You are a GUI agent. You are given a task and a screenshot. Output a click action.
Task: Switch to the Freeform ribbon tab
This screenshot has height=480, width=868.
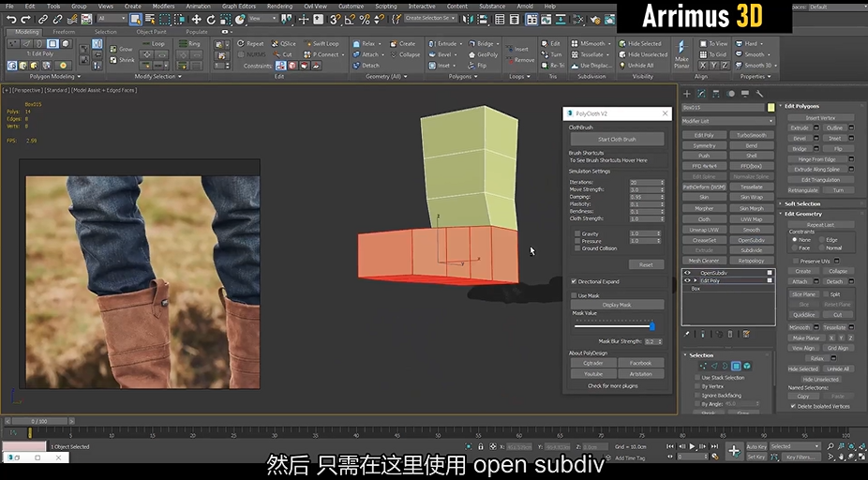tap(64, 32)
